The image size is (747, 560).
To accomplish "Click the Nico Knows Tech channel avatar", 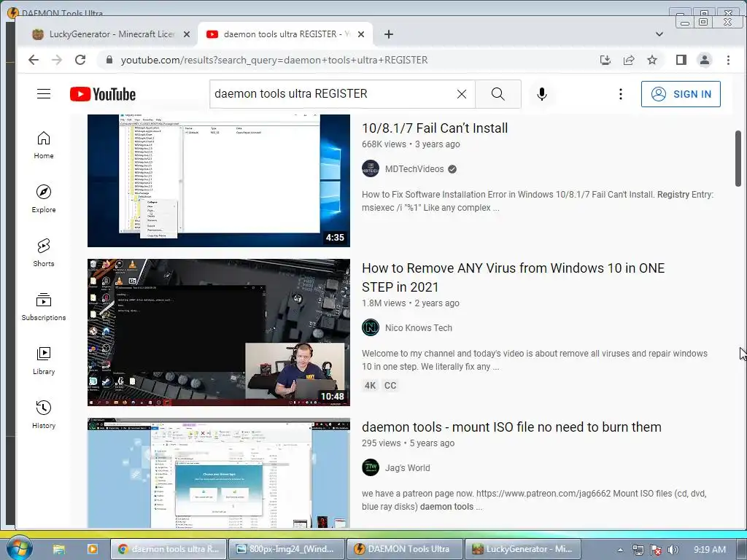I will tap(371, 327).
